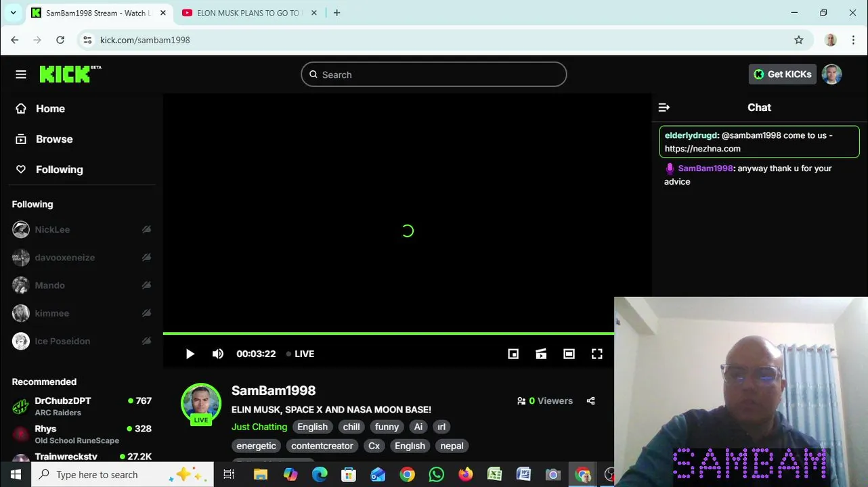
Task: View site information icon in address bar
Action: [x=87, y=40]
